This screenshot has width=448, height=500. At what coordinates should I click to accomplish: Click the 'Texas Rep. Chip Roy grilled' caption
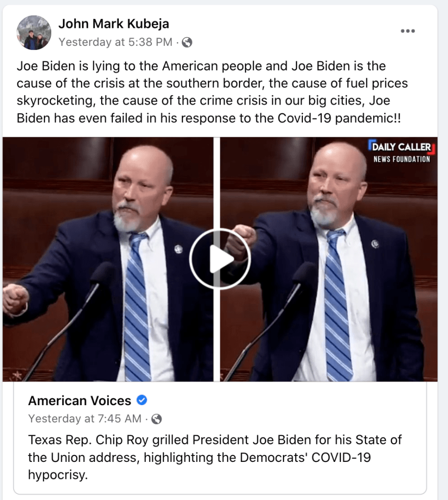coord(215,457)
